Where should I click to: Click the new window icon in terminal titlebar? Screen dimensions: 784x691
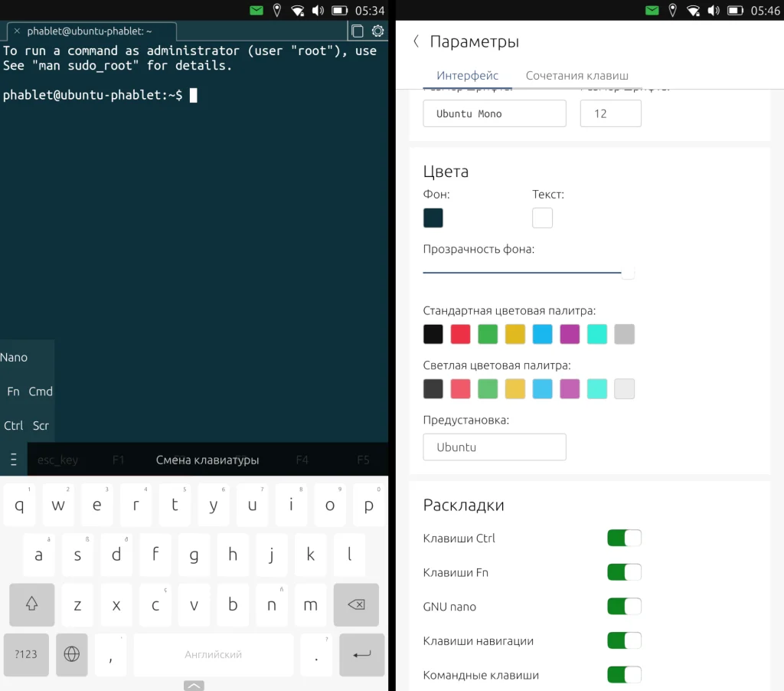tap(357, 31)
